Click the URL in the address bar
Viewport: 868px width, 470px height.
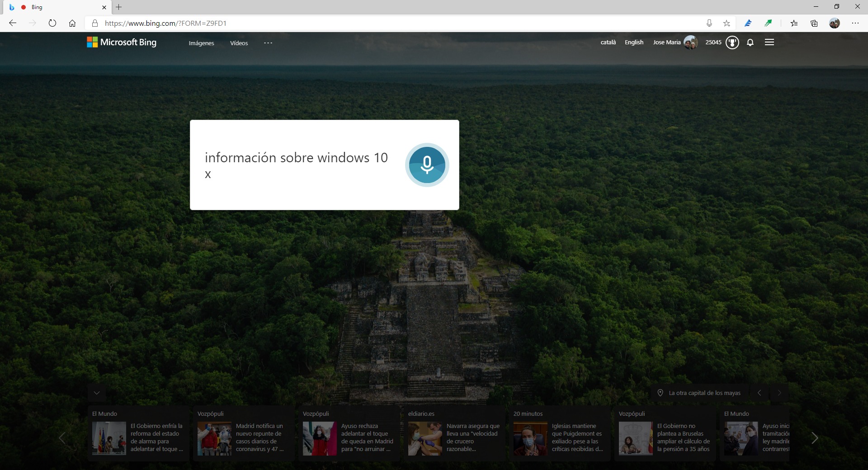pos(166,23)
